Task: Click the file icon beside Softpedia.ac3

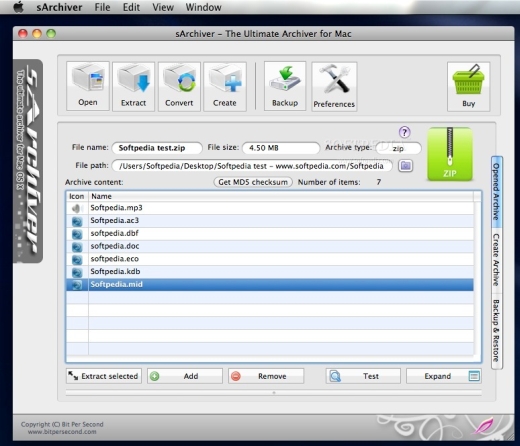Action: point(77,221)
